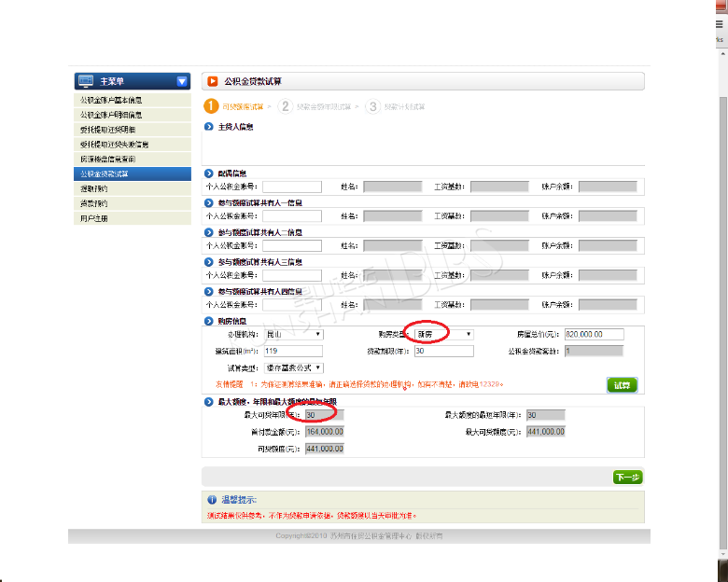Click the step 2 circle icon
The width and height of the screenshot is (728, 582).
tap(286, 106)
